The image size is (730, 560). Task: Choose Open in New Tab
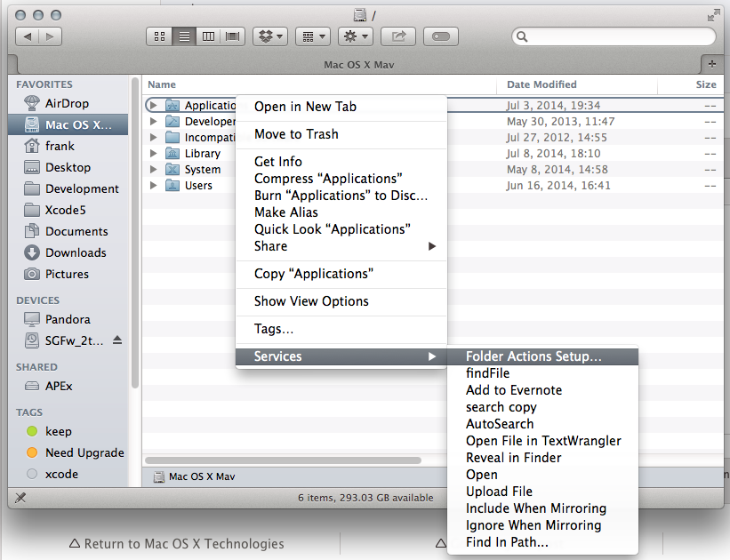(341, 107)
